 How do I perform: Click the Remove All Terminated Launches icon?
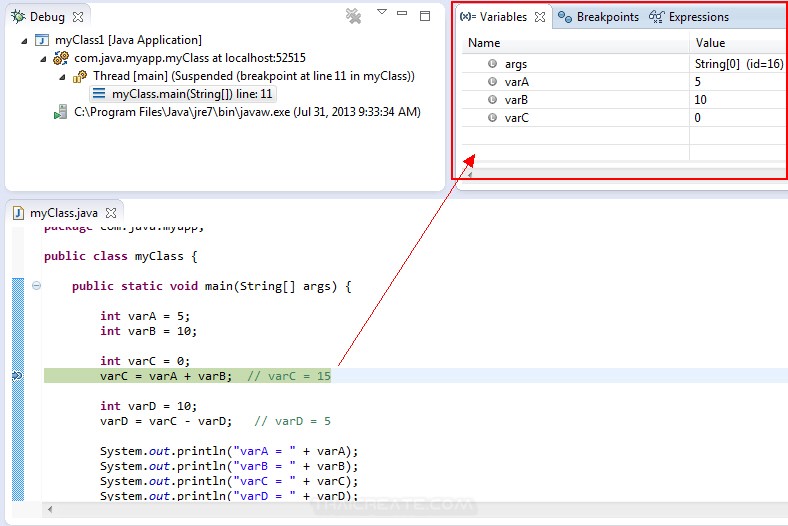[354, 16]
